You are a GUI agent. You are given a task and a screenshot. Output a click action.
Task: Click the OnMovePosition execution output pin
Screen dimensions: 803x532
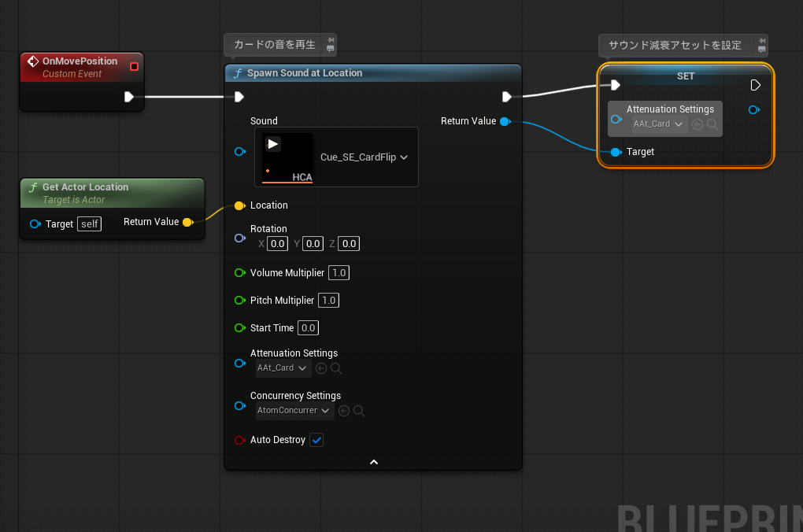point(129,97)
